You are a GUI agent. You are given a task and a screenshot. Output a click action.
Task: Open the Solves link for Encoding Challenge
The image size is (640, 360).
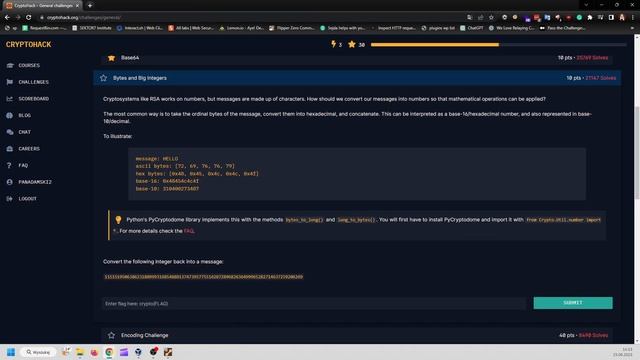pos(593,336)
